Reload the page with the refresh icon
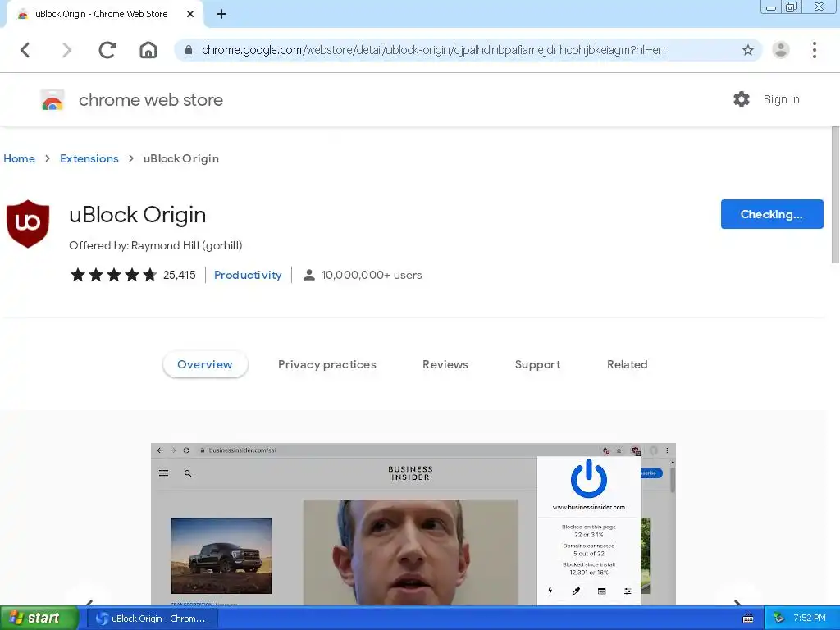Screen dimensions: 840x630 [107, 50]
